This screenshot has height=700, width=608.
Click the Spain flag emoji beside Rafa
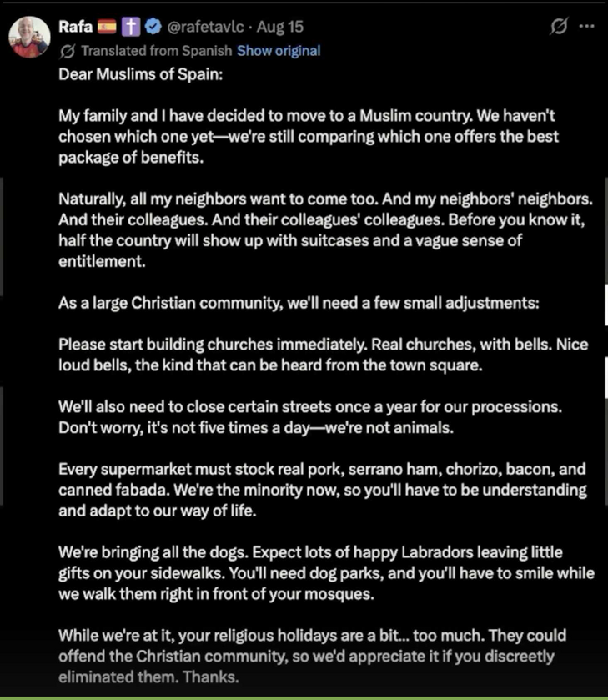point(107,27)
